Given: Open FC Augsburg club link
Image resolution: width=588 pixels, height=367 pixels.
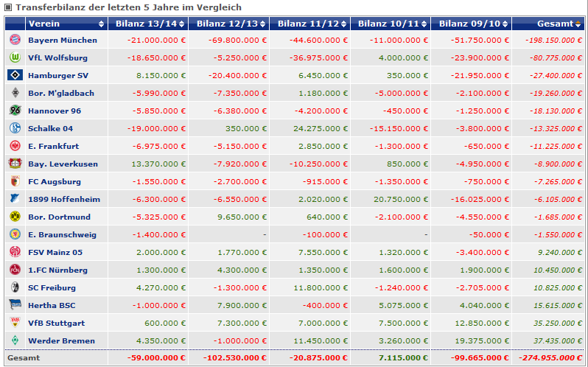Looking at the screenshot, I should click(55, 181).
